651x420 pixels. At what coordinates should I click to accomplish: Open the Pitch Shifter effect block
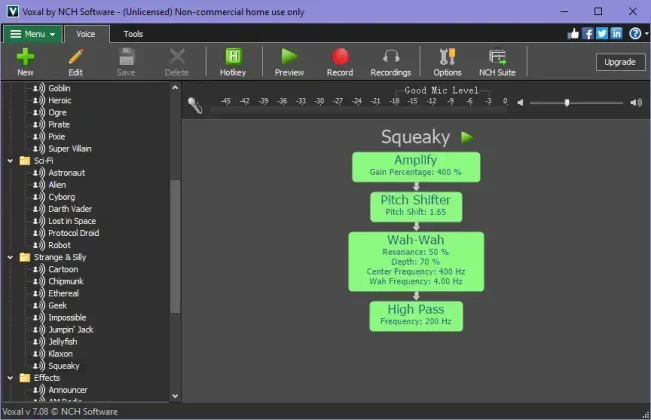pyautogui.click(x=416, y=207)
